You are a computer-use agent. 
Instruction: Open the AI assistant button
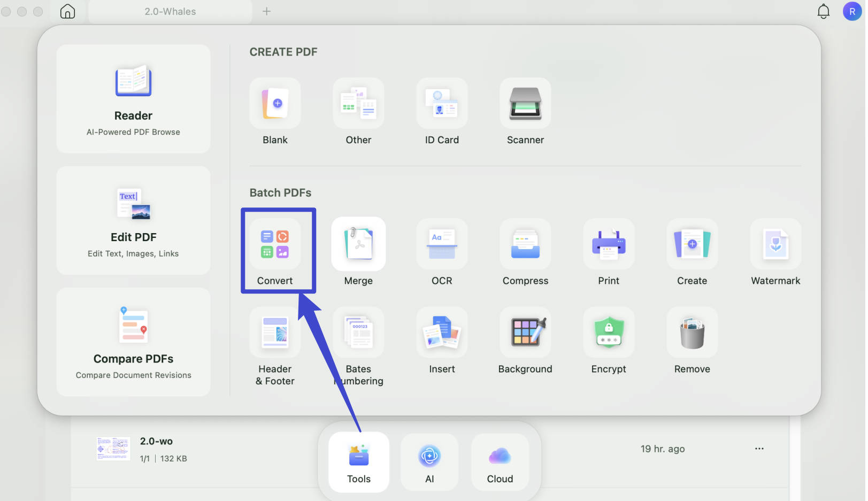click(x=429, y=462)
